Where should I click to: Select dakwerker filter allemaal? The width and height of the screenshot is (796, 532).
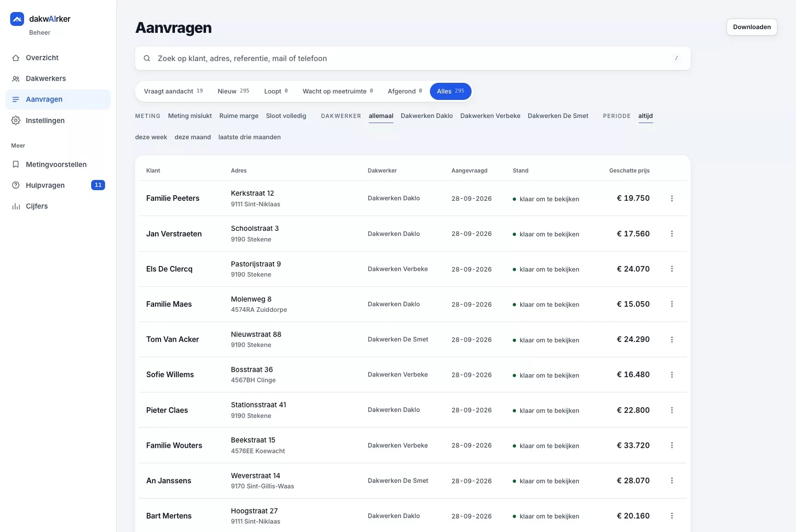381,116
